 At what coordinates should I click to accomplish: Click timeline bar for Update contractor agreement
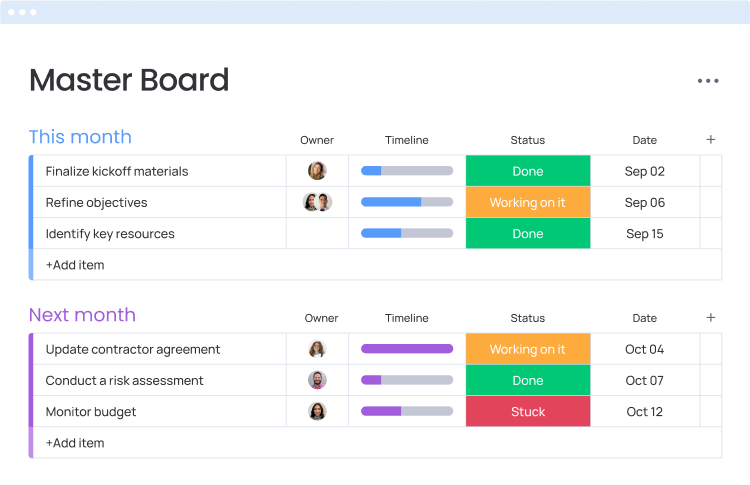point(406,349)
